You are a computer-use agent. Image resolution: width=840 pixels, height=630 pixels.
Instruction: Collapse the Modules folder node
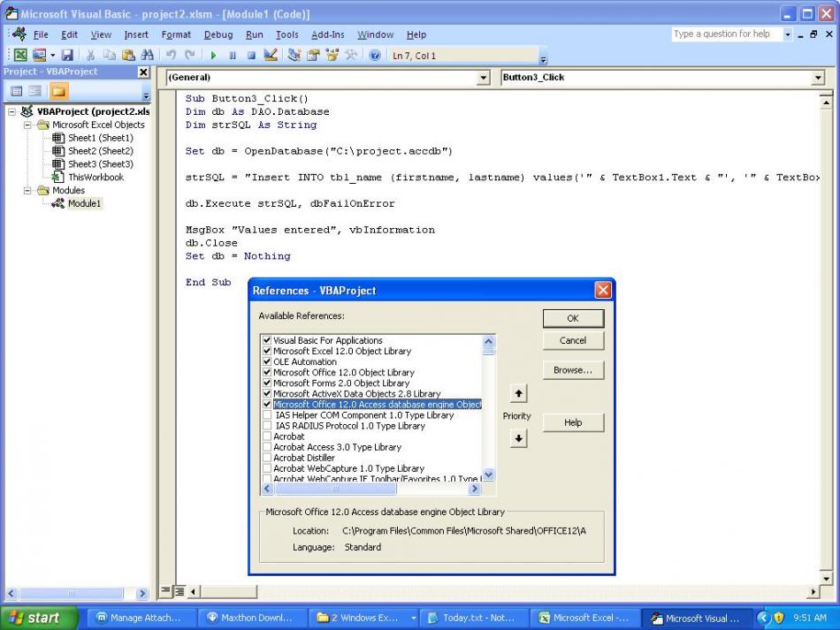click(27, 191)
